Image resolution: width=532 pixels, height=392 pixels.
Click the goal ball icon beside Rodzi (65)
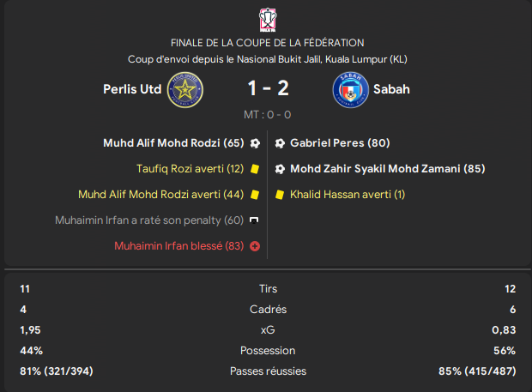click(255, 143)
